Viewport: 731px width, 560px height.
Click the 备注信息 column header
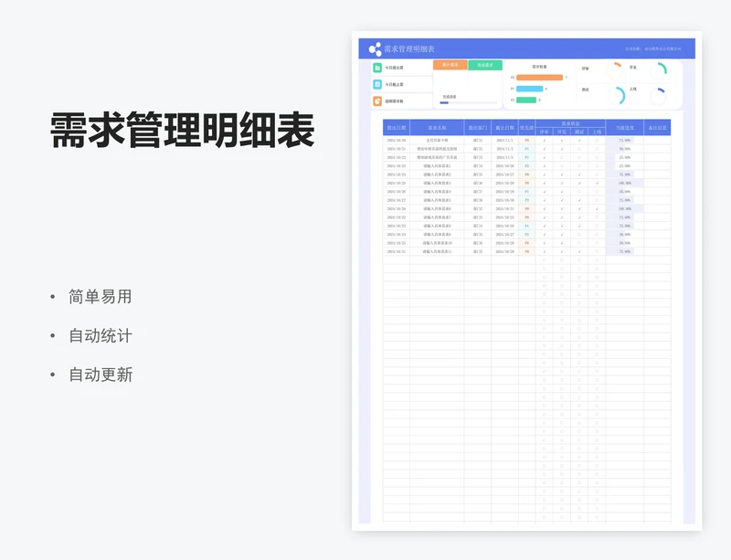tap(657, 127)
